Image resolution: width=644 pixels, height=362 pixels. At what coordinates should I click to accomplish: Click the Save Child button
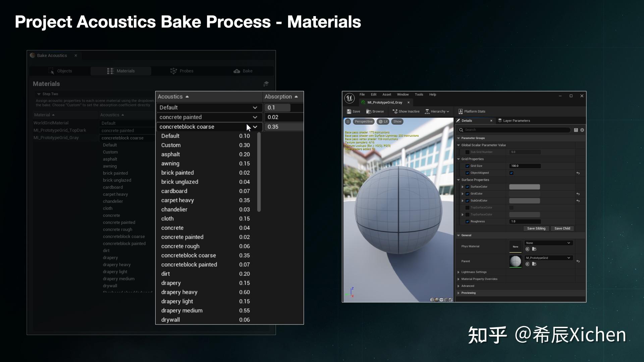pos(562,228)
